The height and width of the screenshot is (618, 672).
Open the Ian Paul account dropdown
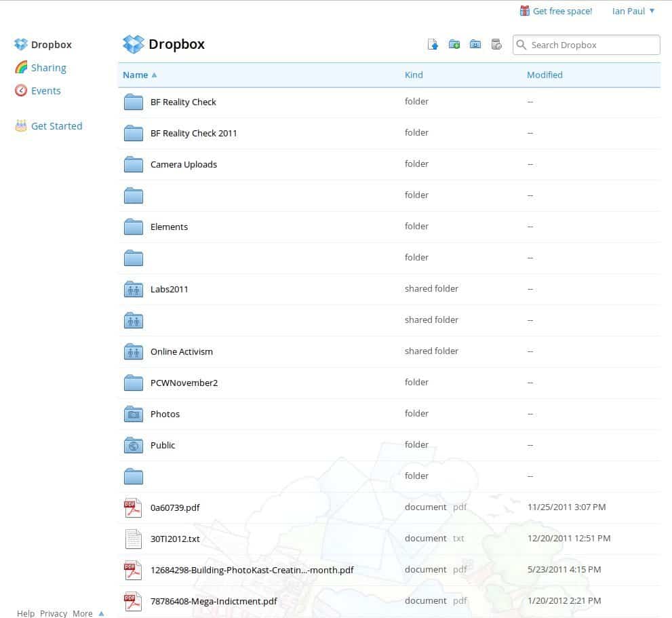(x=633, y=11)
